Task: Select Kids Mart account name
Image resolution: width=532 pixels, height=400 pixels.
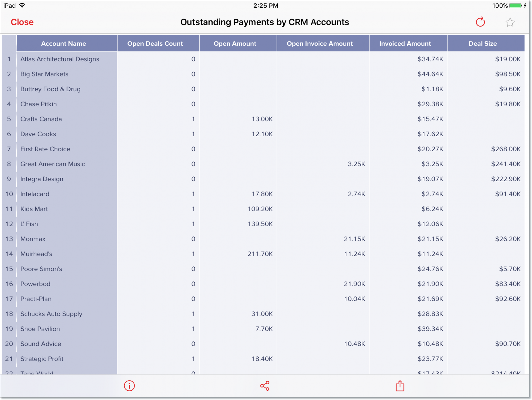Action: [x=34, y=209]
